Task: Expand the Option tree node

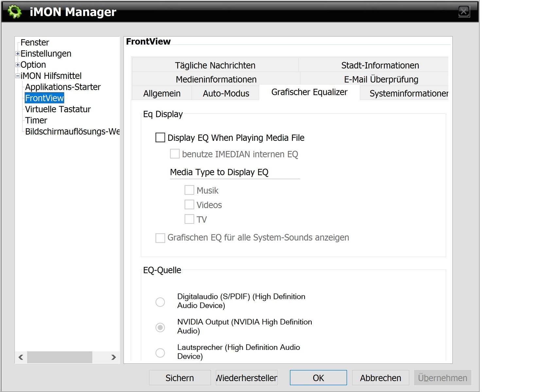Action: click(x=18, y=65)
